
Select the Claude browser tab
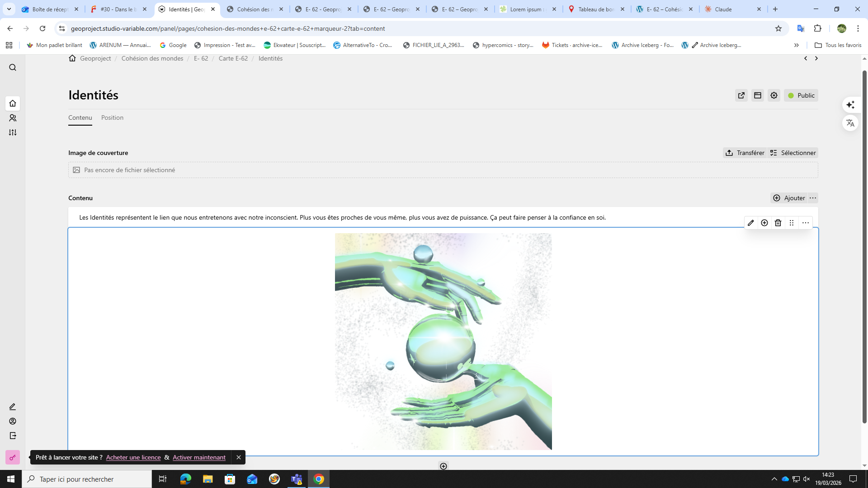click(728, 9)
